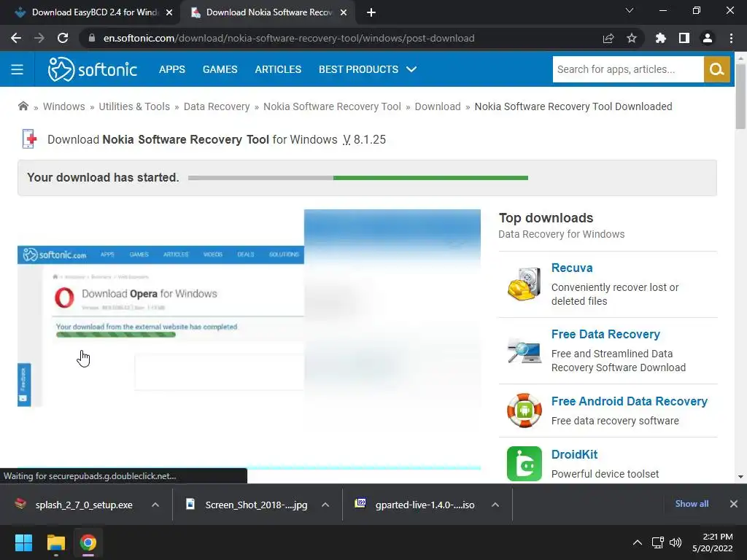This screenshot has height=560, width=747.
Task: Open the Chrome tab search chevron
Action: click(x=630, y=10)
